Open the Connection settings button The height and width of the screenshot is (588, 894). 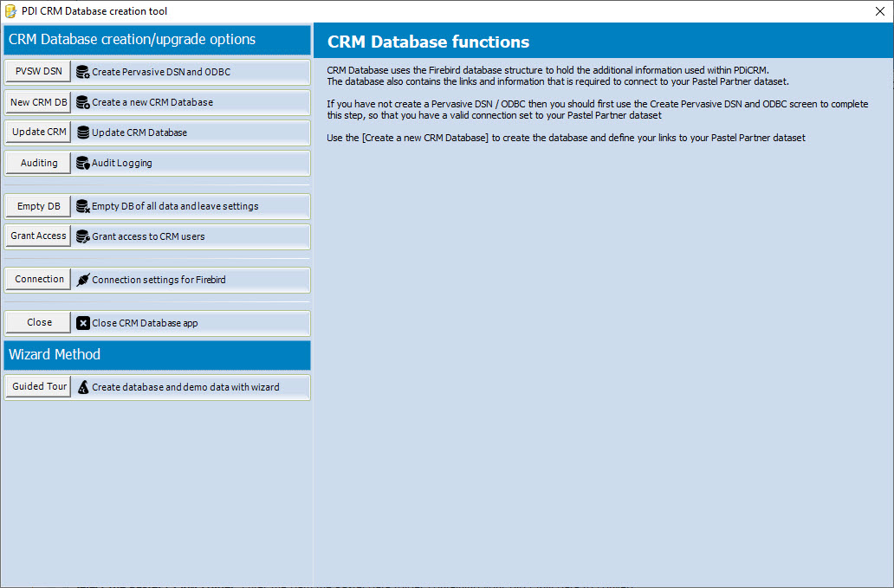coord(39,280)
